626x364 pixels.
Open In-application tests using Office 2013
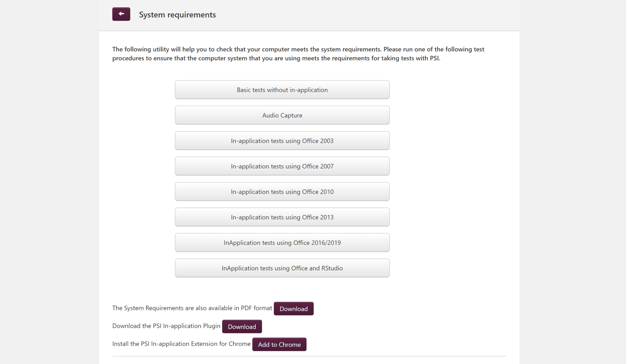tap(282, 217)
